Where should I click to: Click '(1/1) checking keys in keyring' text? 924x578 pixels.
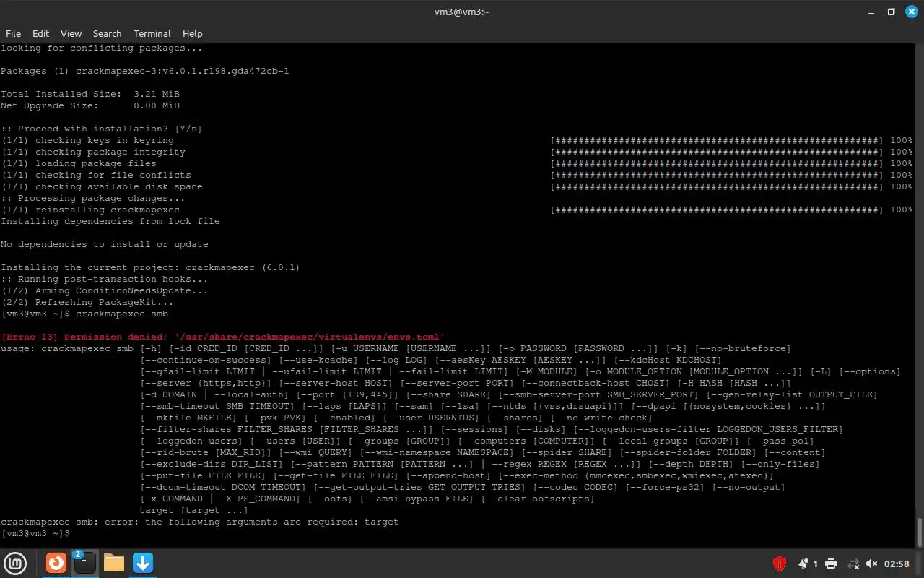(87, 140)
